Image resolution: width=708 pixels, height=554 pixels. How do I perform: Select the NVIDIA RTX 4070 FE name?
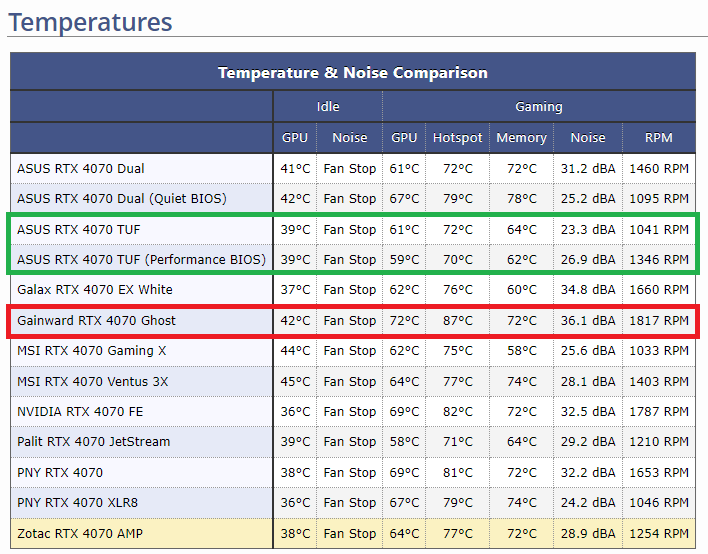(x=80, y=412)
